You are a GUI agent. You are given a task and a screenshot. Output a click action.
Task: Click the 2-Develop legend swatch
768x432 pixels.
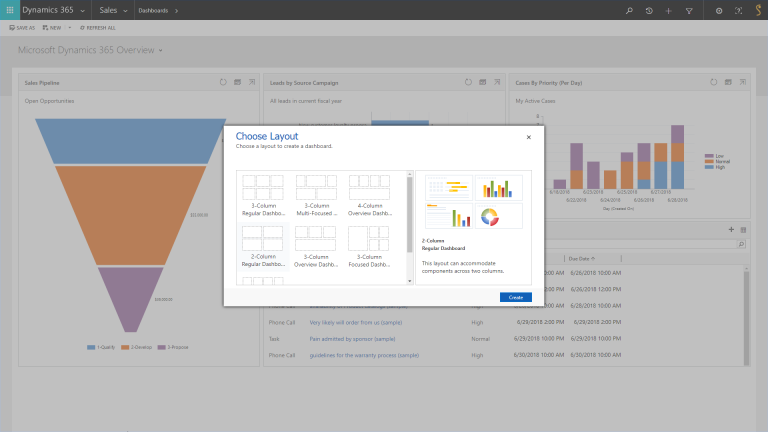click(x=125, y=347)
